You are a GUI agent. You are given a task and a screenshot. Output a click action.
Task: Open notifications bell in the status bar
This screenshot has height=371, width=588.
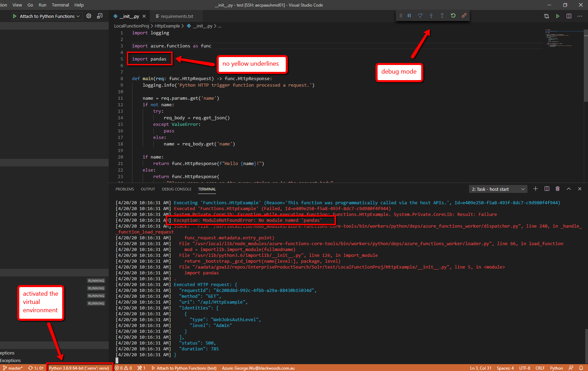(x=581, y=368)
